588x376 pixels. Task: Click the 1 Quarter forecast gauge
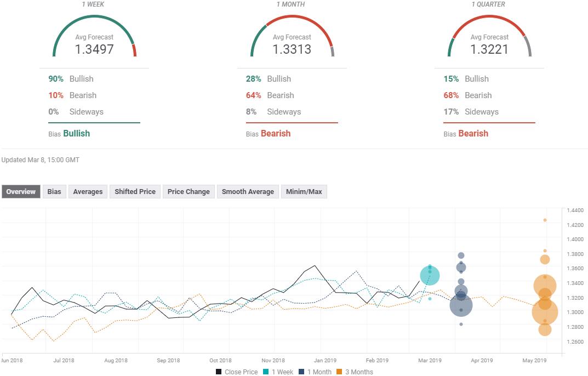[490, 36]
